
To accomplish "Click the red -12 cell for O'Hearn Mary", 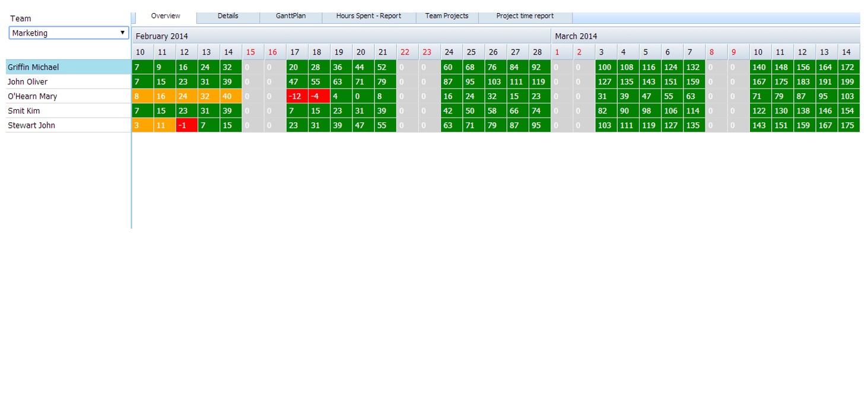I will tap(297, 96).
